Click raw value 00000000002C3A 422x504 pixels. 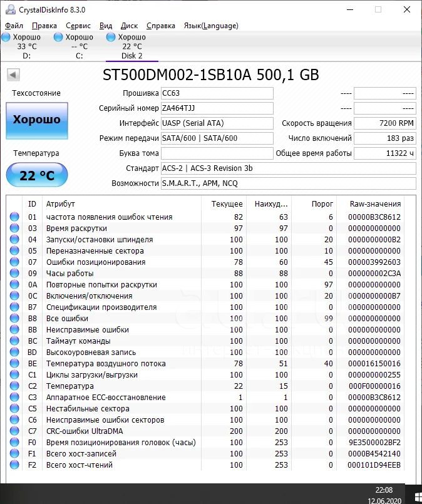coord(374,273)
